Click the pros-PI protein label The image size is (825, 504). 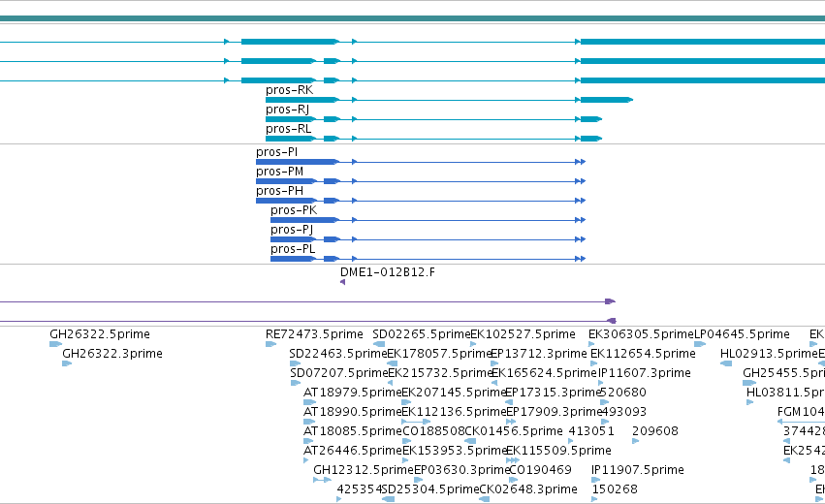coord(276,152)
